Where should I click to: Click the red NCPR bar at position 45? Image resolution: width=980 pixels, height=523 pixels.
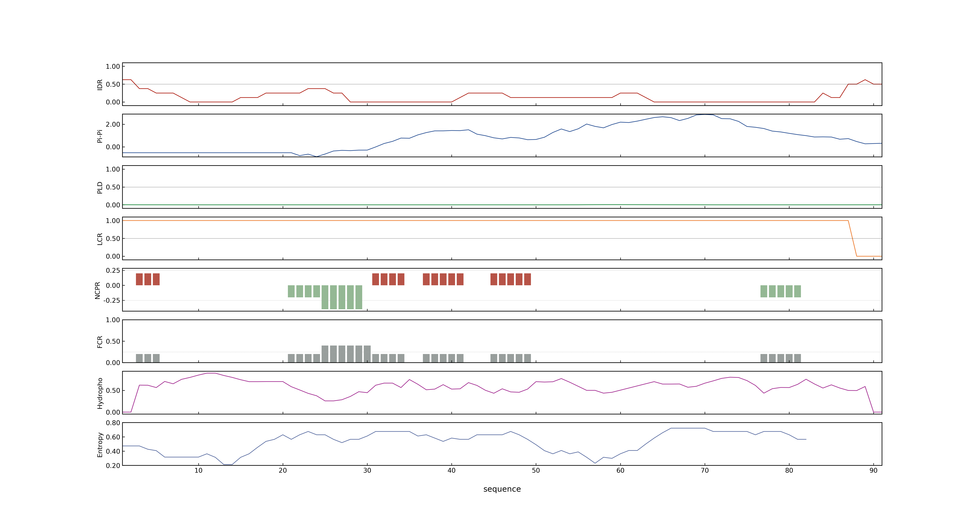coord(494,279)
